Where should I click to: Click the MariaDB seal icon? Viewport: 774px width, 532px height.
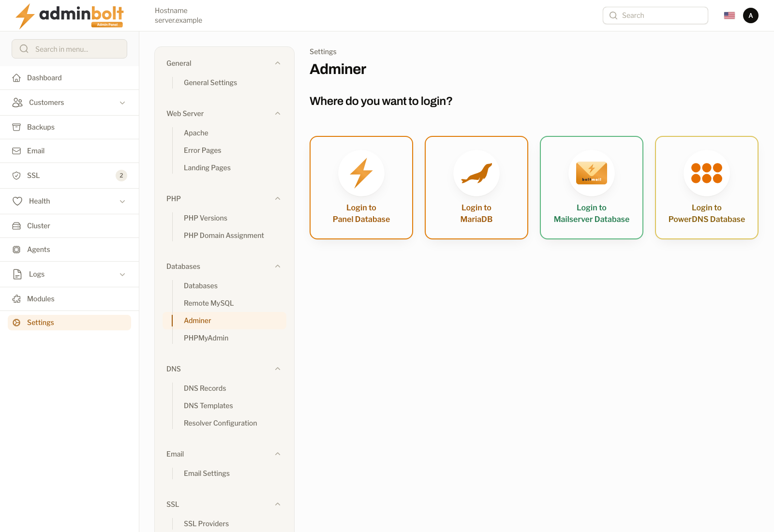click(x=476, y=173)
